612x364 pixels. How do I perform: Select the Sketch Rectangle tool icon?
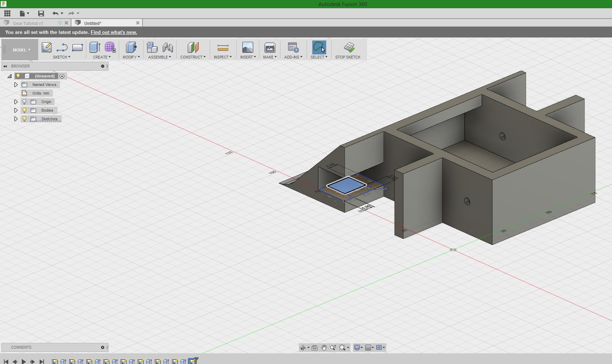(77, 47)
